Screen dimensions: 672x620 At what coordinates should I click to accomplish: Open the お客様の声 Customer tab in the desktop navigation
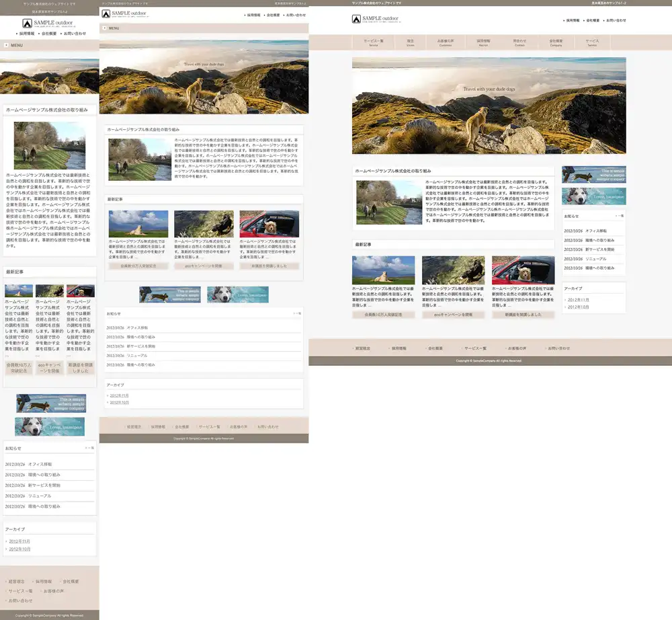click(446, 42)
